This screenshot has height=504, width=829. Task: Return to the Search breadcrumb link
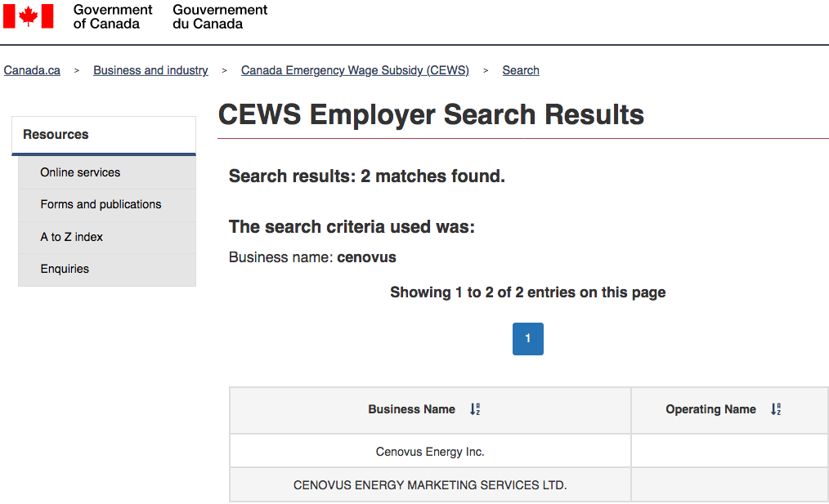click(521, 70)
